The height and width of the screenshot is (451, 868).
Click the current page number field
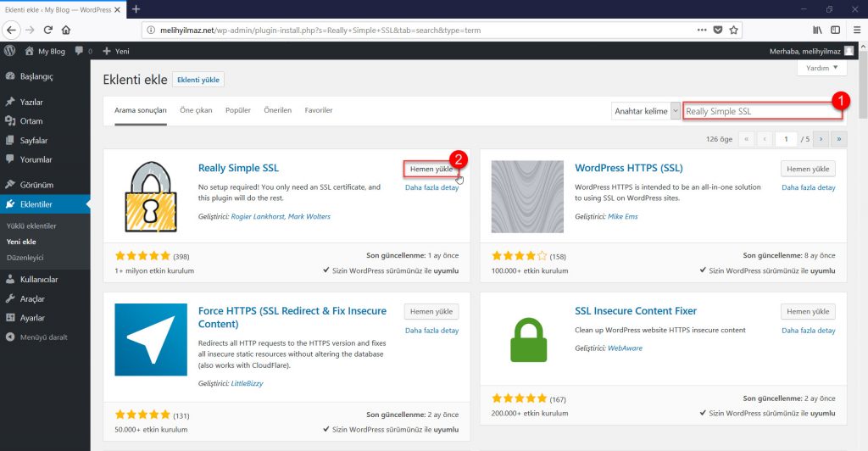pyautogui.click(x=786, y=139)
